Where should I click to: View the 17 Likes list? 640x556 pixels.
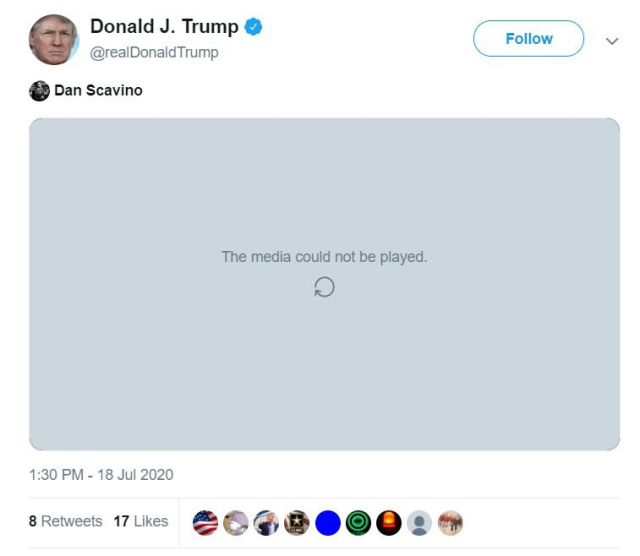pos(141,521)
